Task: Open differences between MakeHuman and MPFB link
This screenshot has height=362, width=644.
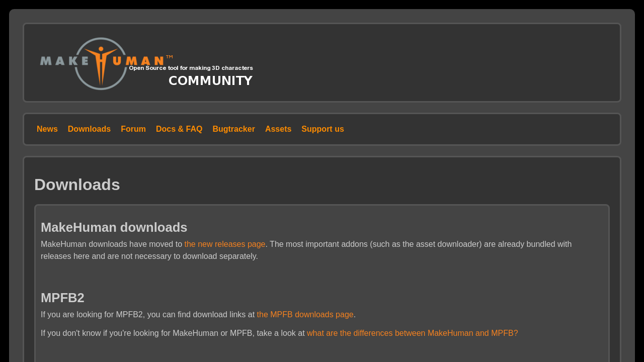Action: [413, 333]
